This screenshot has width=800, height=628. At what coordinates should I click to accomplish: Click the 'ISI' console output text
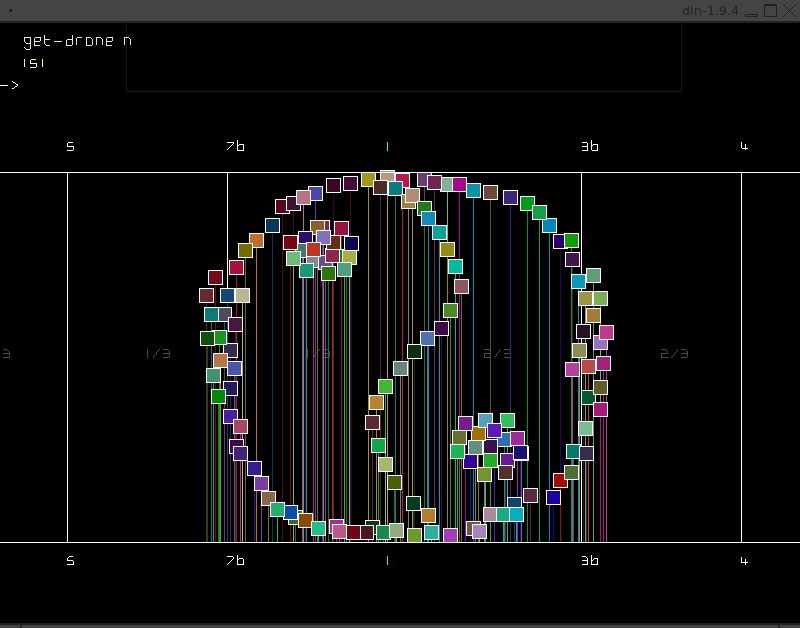(34, 63)
